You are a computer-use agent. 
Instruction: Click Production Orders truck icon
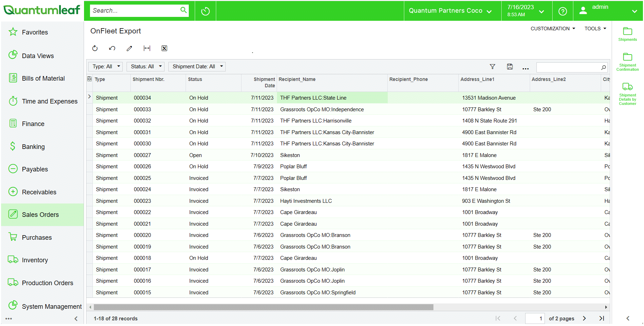13,282
